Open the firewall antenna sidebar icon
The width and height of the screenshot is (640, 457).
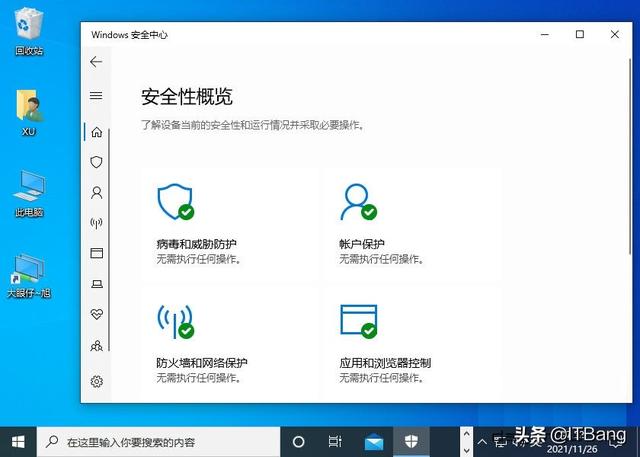96,223
